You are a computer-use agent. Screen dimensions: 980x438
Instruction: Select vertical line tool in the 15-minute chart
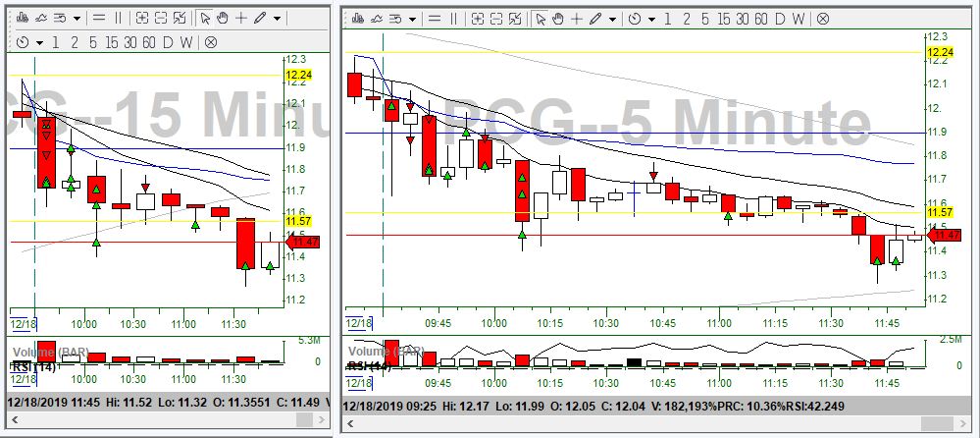[x=119, y=18]
